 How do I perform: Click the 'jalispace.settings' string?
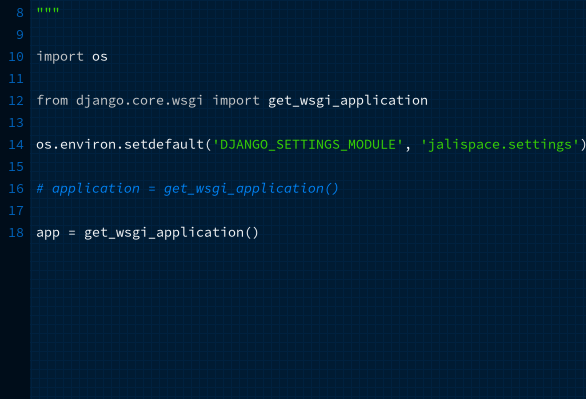coord(500,145)
